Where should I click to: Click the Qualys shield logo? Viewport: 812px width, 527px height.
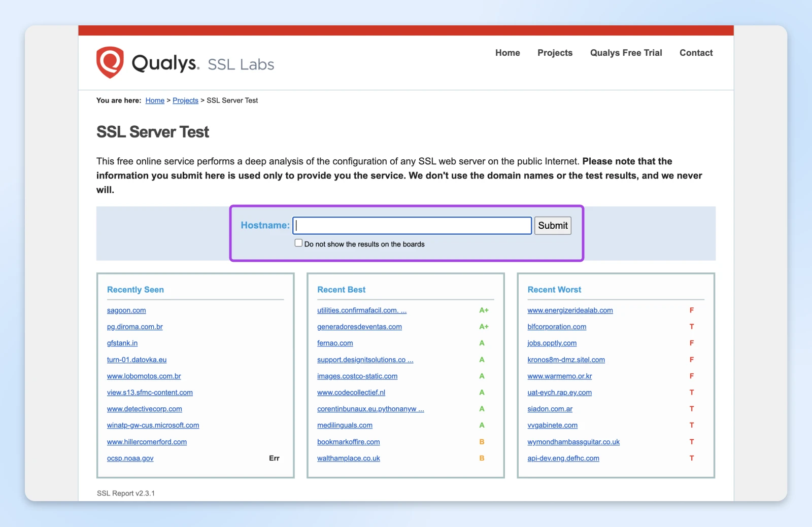pos(110,62)
